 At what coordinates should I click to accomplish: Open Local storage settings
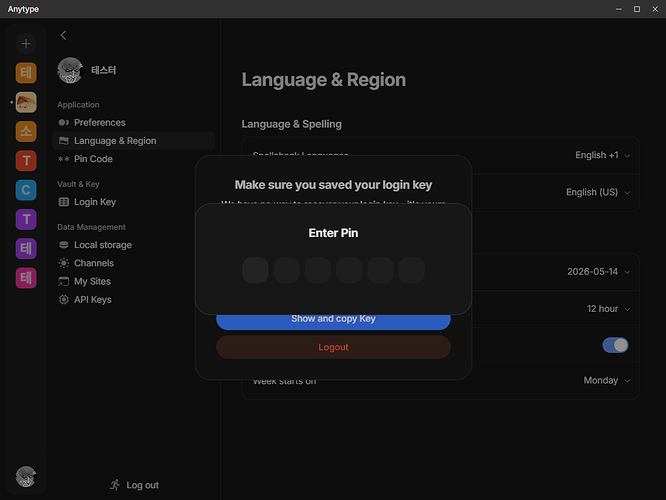click(x=133, y=245)
